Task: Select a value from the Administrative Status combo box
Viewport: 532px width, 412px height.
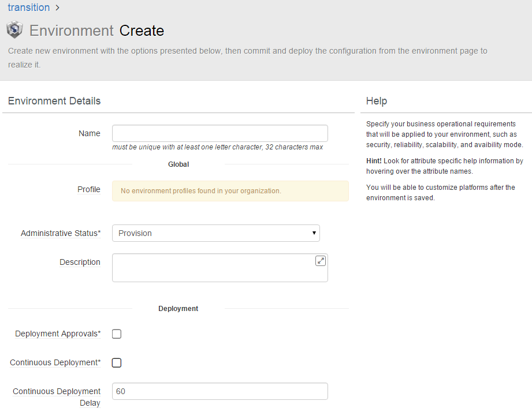Action: [x=215, y=233]
